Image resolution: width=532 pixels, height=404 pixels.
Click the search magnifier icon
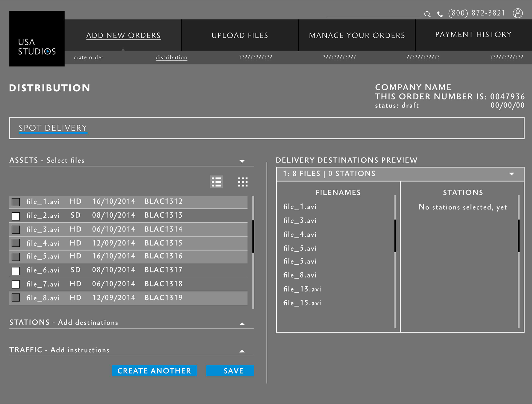pos(427,14)
